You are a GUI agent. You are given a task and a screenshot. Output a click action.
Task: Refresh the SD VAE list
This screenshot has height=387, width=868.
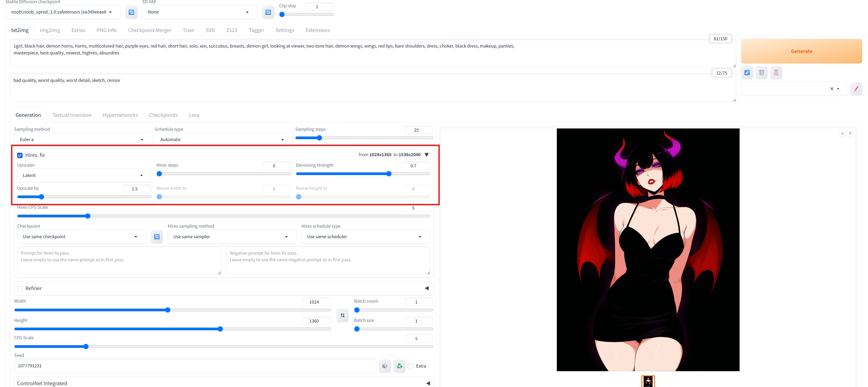click(268, 12)
